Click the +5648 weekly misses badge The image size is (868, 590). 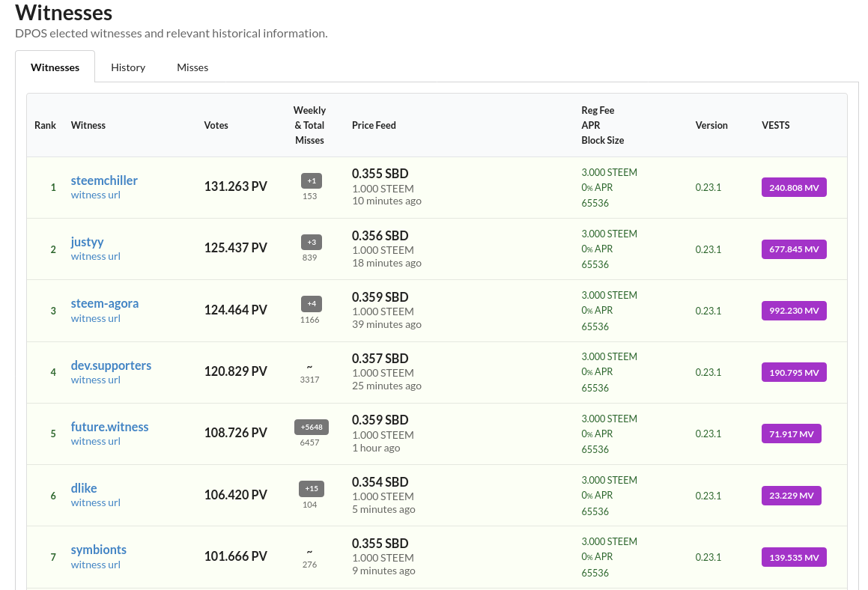311,428
